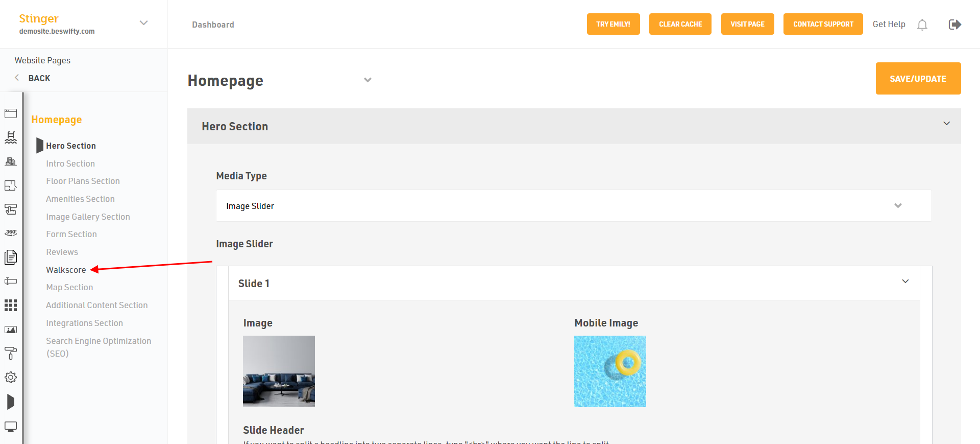Open the Homepage page selector dropdown
Image resolution: width=980 pixels, height=444 pixels.
[367, 80]
